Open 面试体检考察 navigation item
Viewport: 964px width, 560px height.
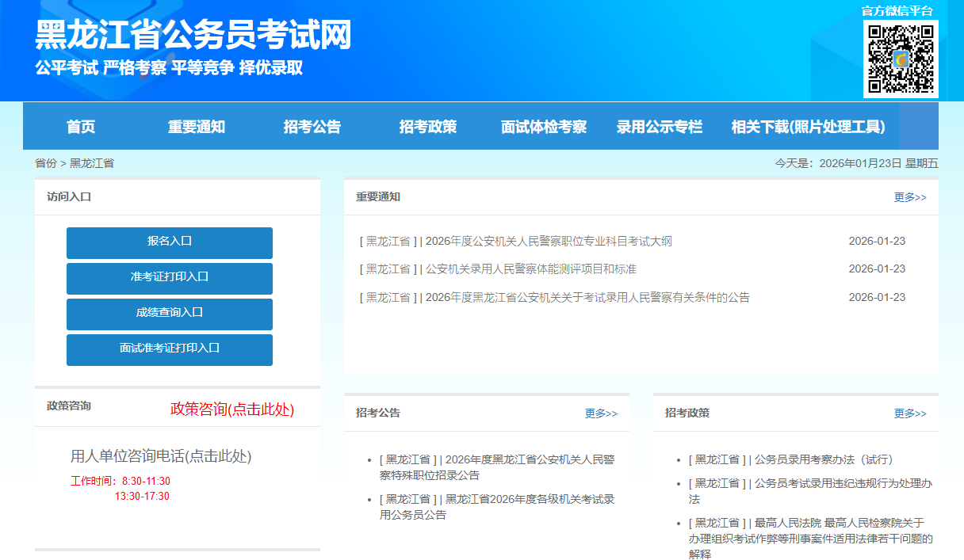click(x=544, y=127)
